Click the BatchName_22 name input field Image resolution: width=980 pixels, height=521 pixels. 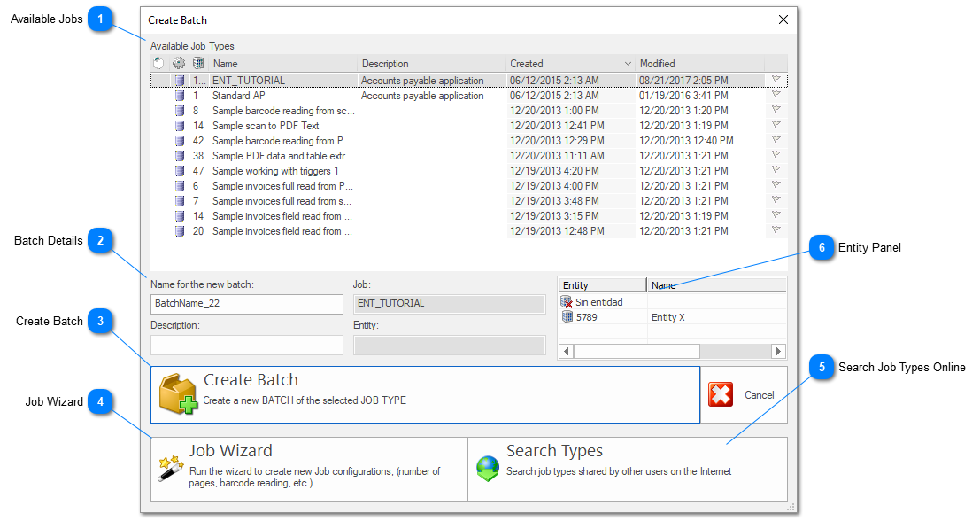[x=246, y=304]
